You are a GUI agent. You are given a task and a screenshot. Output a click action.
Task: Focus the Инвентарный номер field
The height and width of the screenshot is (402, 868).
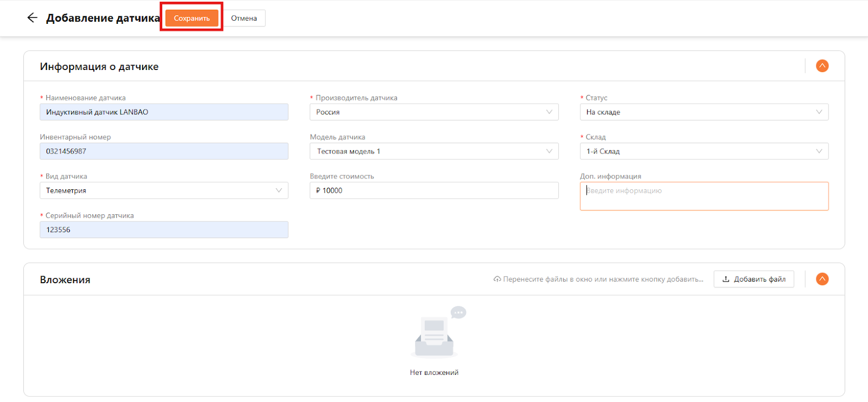163,151
